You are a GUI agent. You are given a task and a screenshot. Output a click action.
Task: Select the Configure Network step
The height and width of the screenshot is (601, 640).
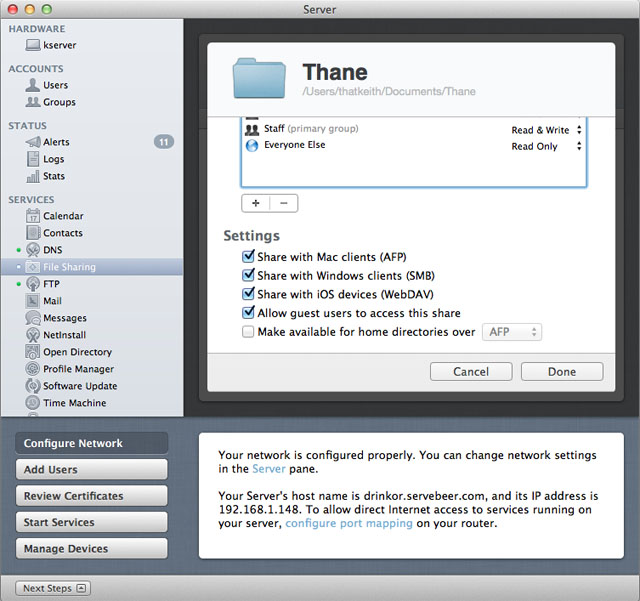91,443
